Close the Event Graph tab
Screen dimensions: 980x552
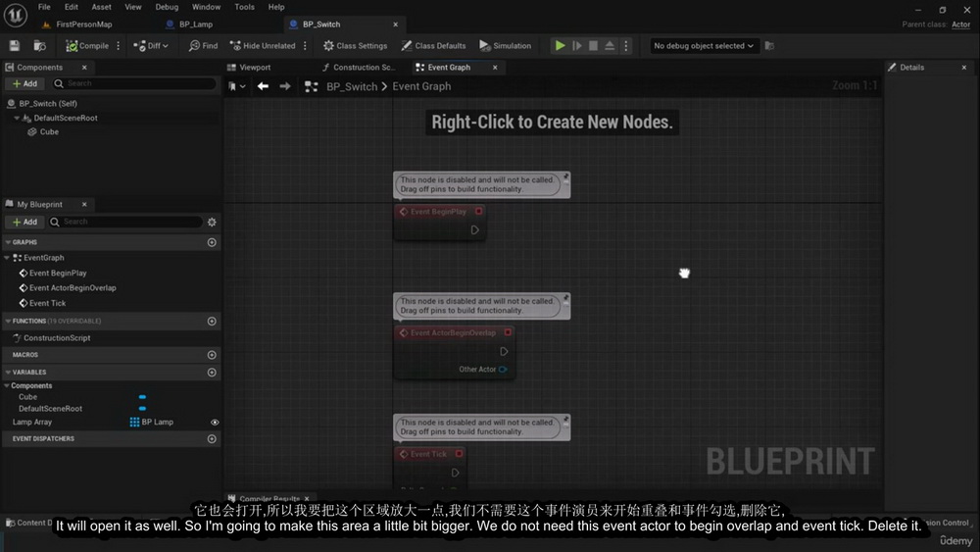pyautogui.click(x=495, y=68)
